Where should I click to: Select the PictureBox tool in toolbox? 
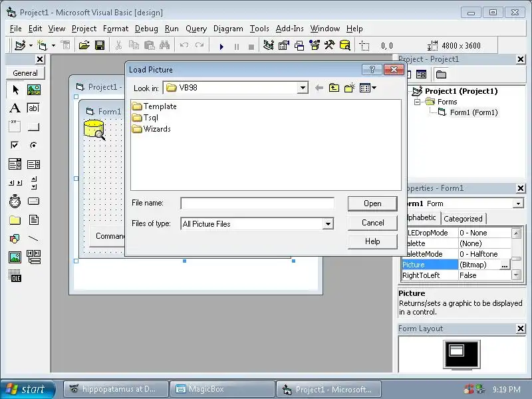click(x=34, y=90)
